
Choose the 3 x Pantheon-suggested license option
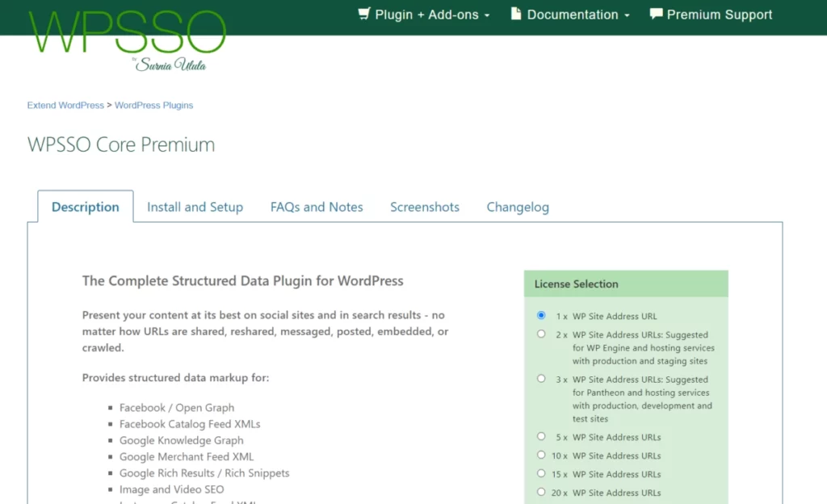[x=540, y=377]
